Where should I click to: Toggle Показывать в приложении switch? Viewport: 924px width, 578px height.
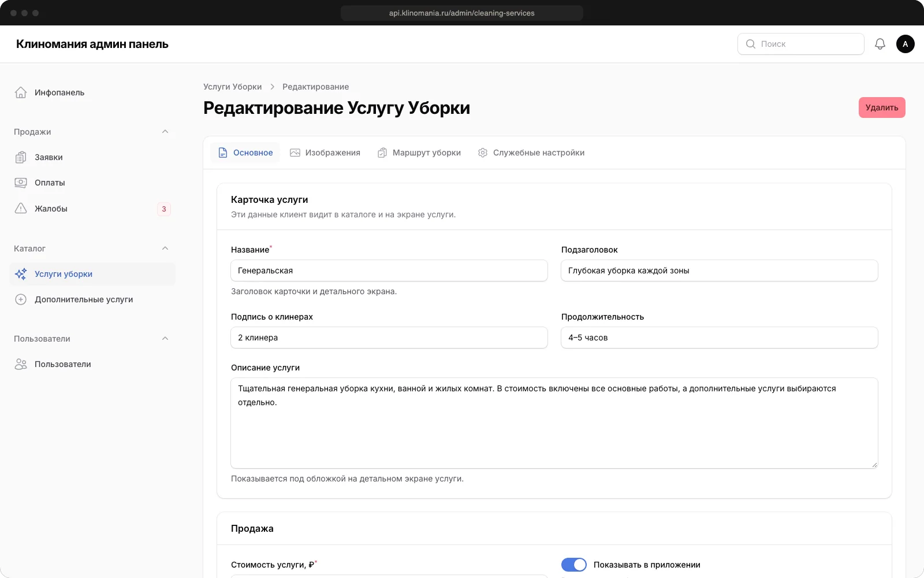pos(574,565)
